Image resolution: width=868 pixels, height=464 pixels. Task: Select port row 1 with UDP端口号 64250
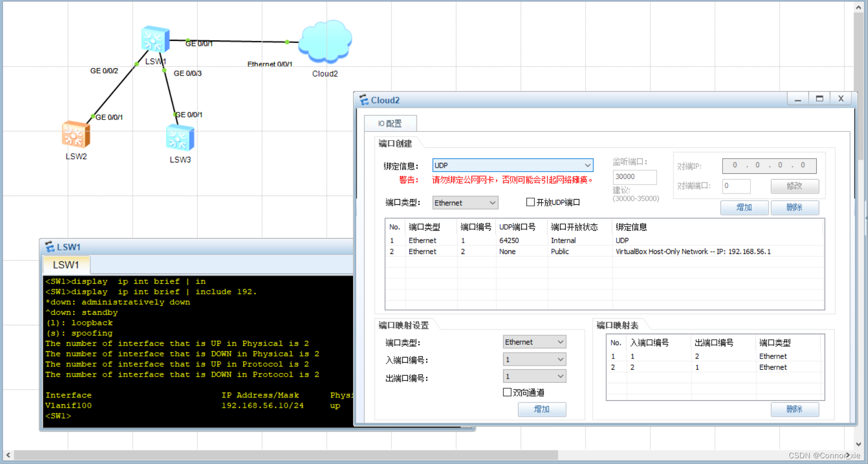[604, 241]
